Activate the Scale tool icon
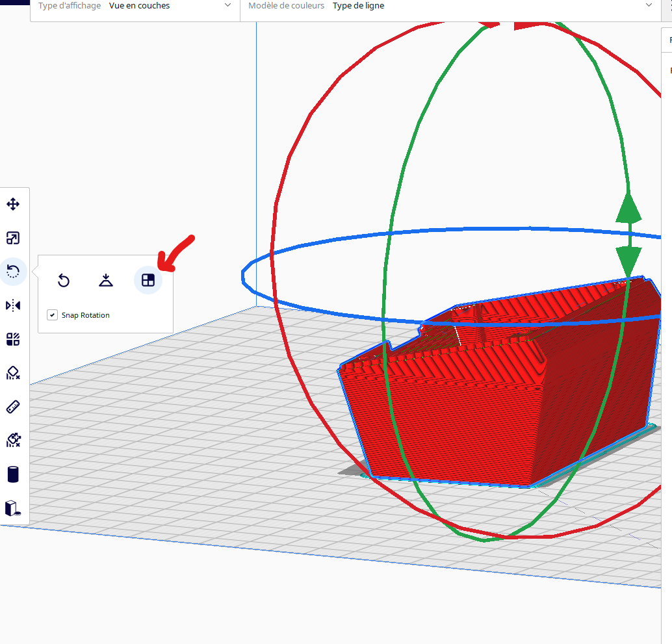The width and height of the screenshot is (672, 644). (x=13, y=238)
